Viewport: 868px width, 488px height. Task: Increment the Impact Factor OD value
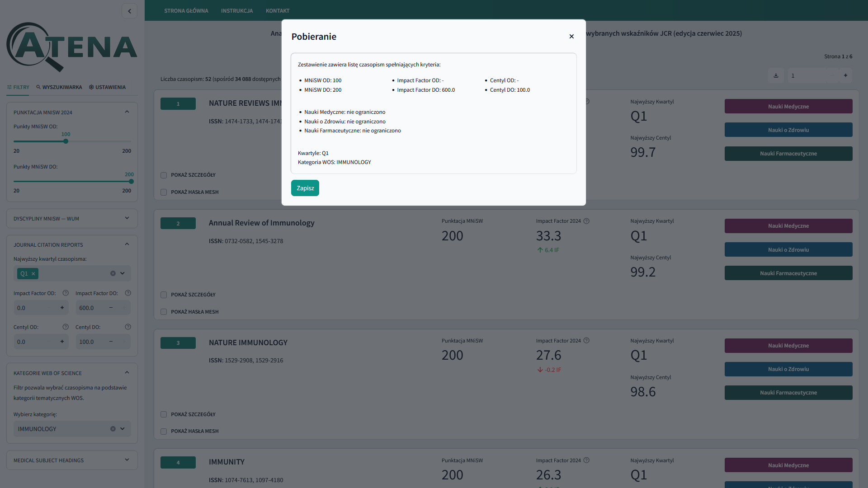62,308
